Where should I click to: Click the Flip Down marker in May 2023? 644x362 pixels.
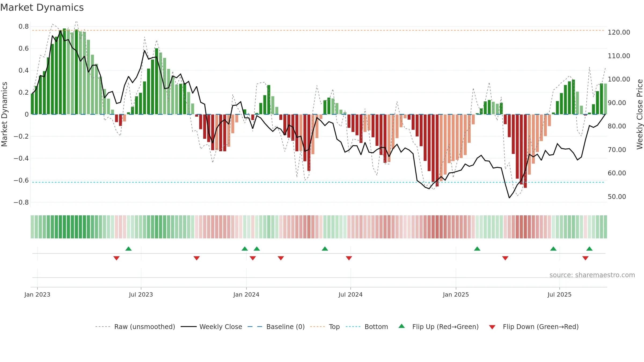coord(116,258)
